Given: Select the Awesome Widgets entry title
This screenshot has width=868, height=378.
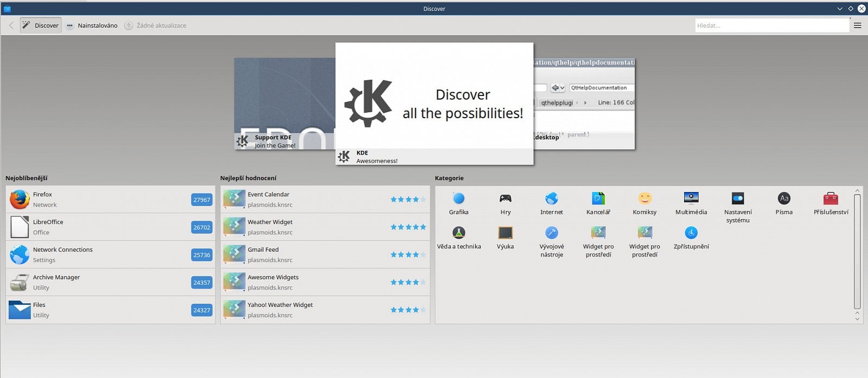Looking at the screenshot, I should tap(273, 277).
